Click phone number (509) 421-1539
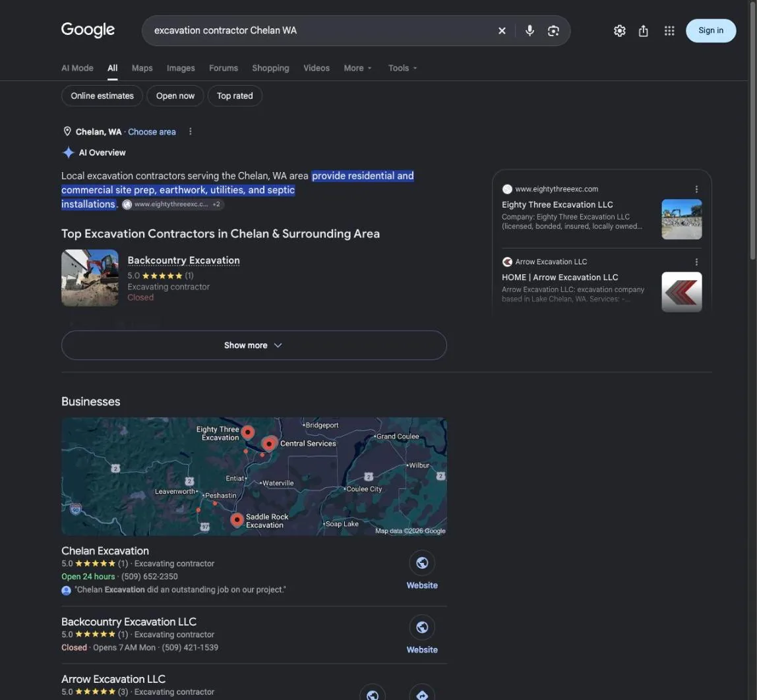 (190, 647)
